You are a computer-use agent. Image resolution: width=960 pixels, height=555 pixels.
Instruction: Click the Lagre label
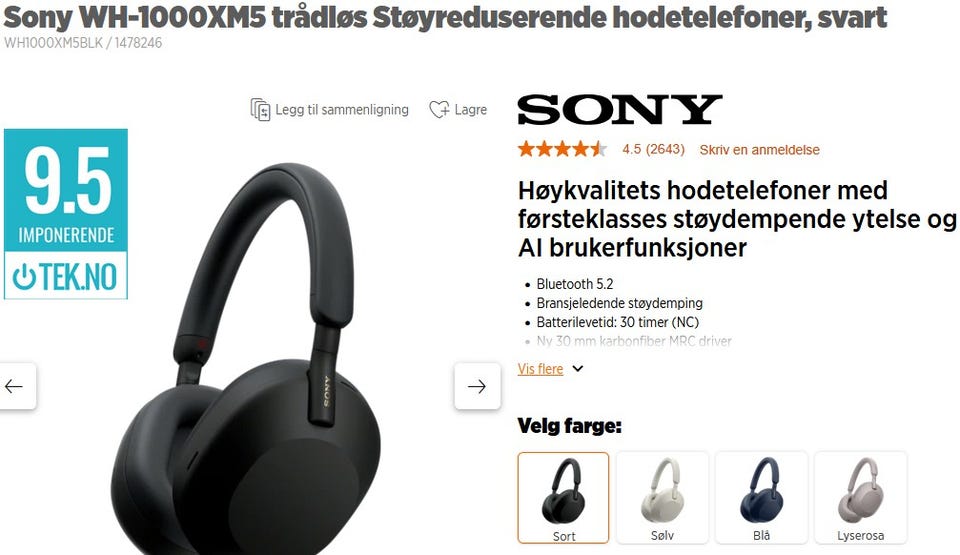pos(470,110)
